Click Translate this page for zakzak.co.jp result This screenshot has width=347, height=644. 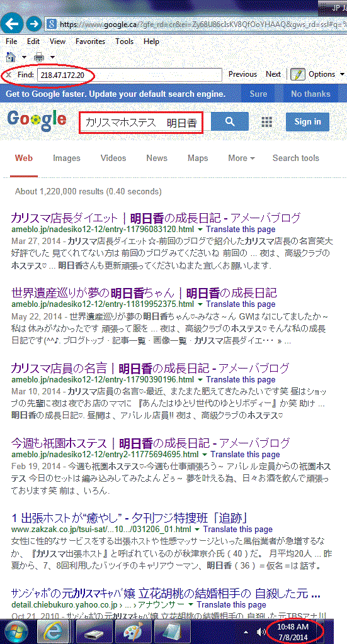pos(238,530)
